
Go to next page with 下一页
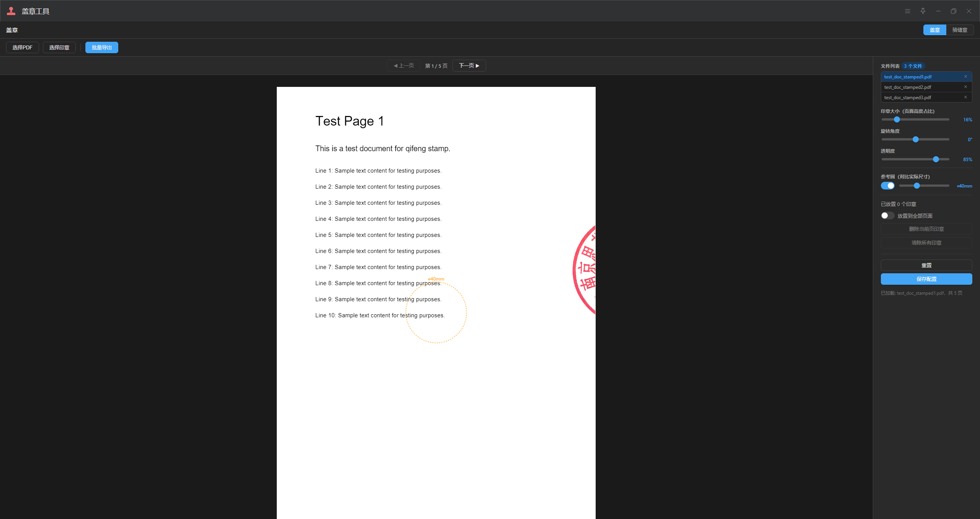[x=469, y=66]
